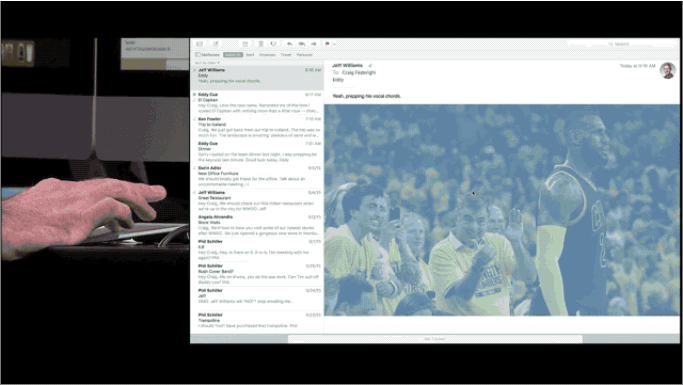The height and width of the screenshot is (385, 683).
Task: Open the Sort by Date dropdown
Action: click(207, 63)
